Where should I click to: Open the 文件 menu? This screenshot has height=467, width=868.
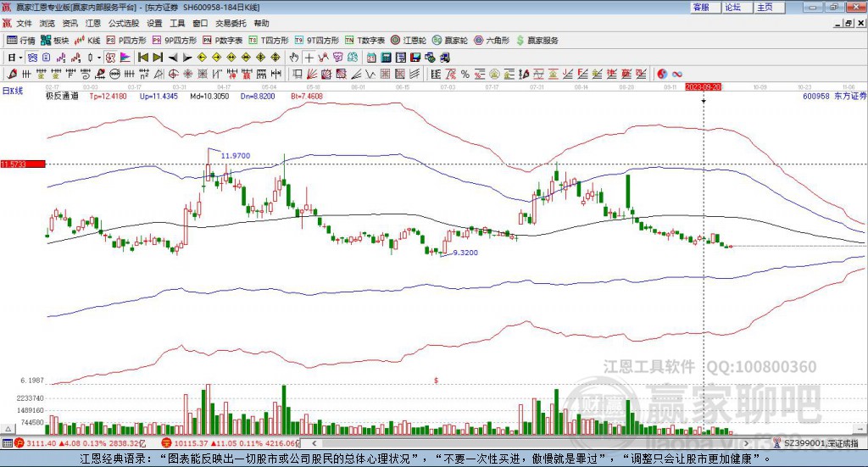24,23
